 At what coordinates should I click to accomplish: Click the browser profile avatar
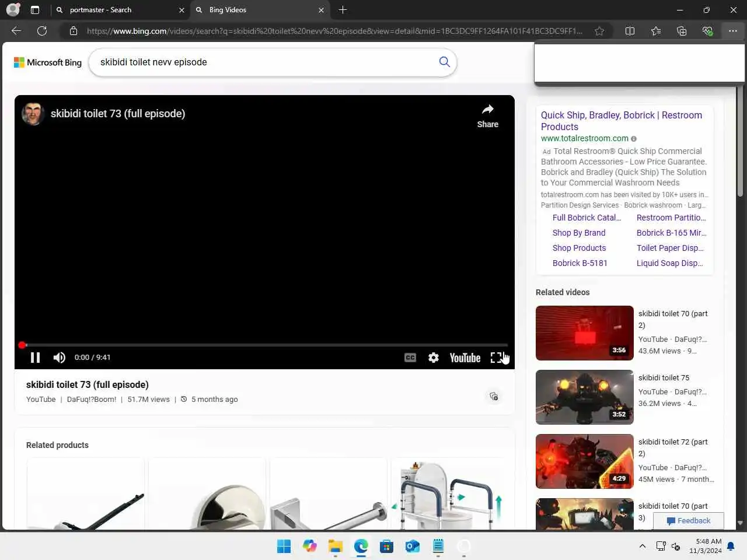click(13, 10)
